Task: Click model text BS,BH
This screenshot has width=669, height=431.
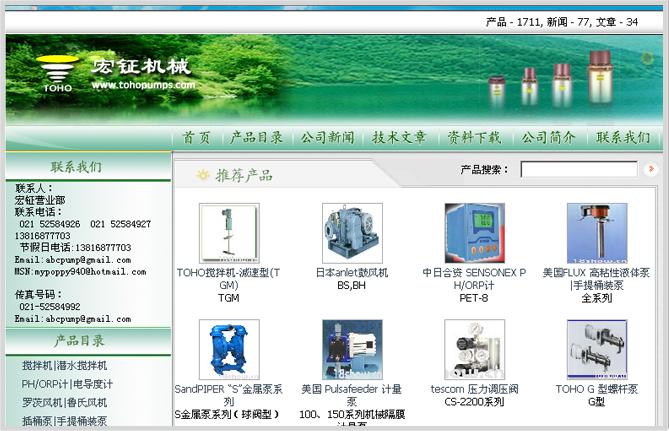Action: [x=352, y=285]
